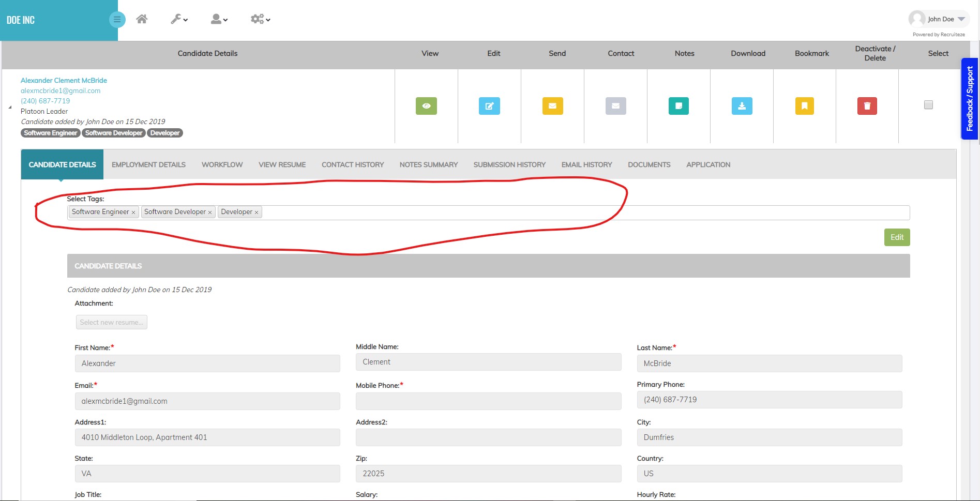
Task: Open the wrench tools dropdown
Action: click(178, 19)
